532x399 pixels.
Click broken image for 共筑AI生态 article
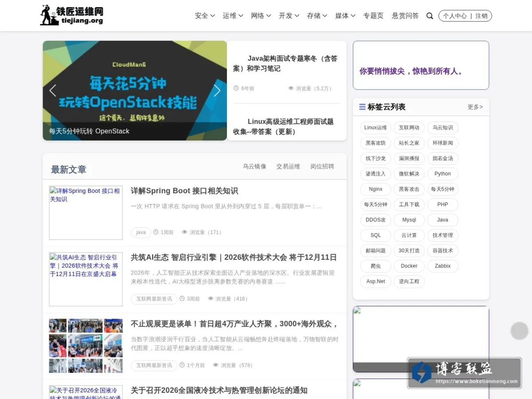click(x=86, y=279)
